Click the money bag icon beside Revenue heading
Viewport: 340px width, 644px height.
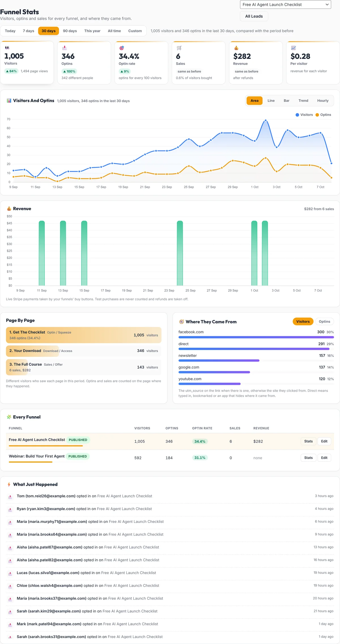tap(9, 209)
